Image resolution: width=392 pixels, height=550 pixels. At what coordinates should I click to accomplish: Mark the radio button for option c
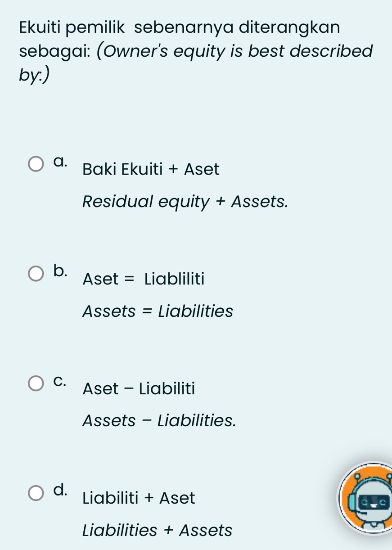pos(36,383)
